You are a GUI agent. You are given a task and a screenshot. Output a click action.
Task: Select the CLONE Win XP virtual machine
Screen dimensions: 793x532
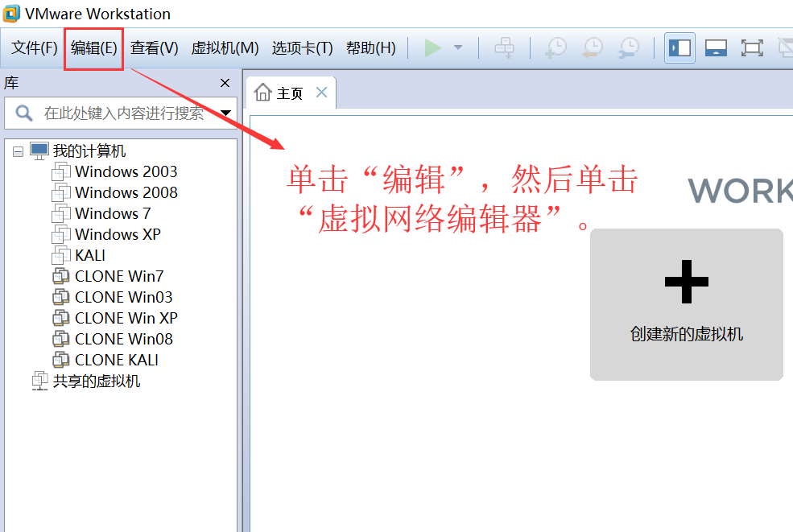click(126, 318)
